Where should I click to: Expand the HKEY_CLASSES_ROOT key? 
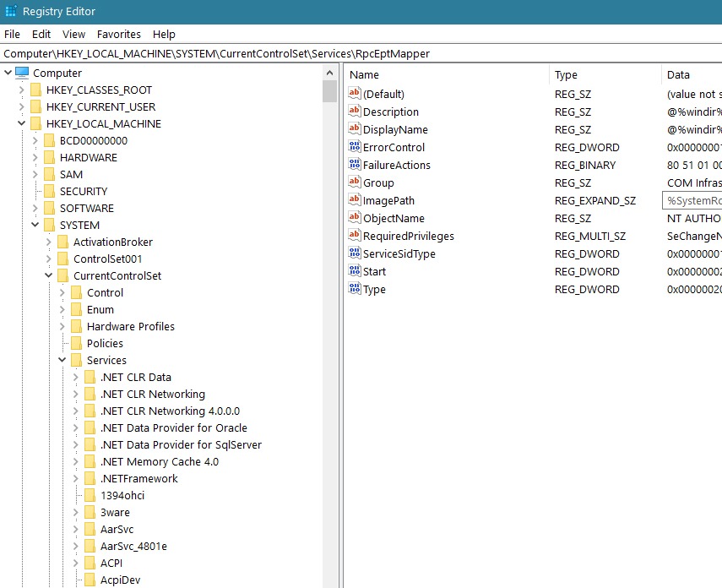(x=21, y=90)
